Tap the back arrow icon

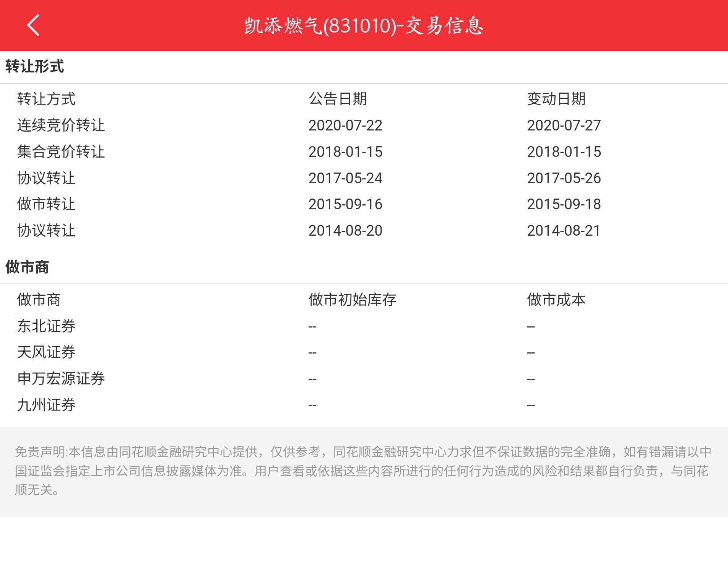coord(33,25)
